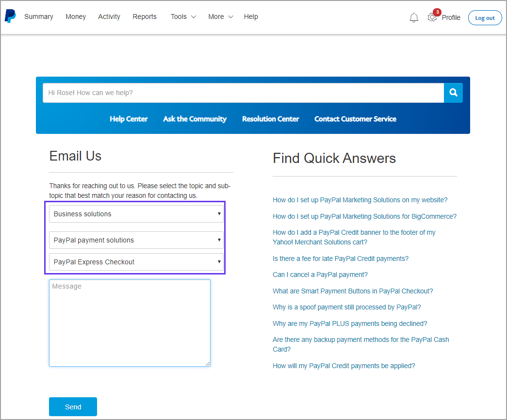Click the Send button
The width and height of the screenshot is (507, 420).
tap(73, 407)
